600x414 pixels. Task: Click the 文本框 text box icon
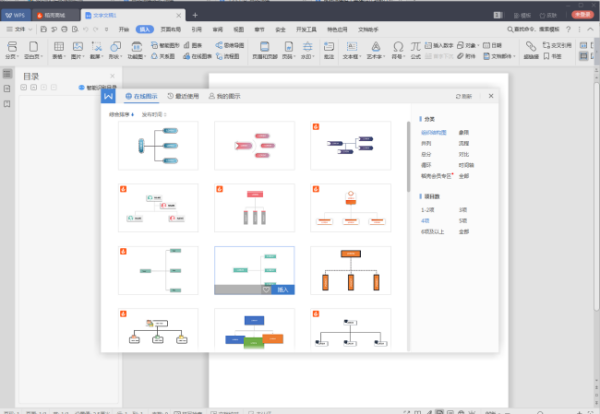click(x=352, y=50)
